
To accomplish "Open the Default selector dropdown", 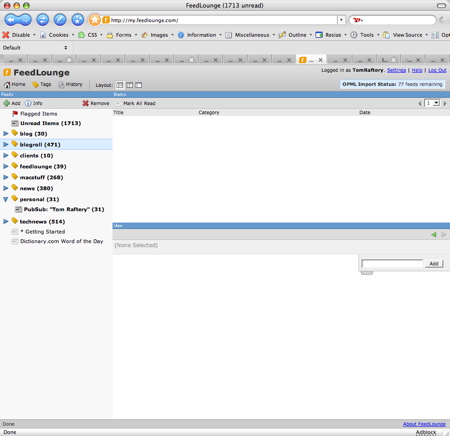I will click(35, 48).
